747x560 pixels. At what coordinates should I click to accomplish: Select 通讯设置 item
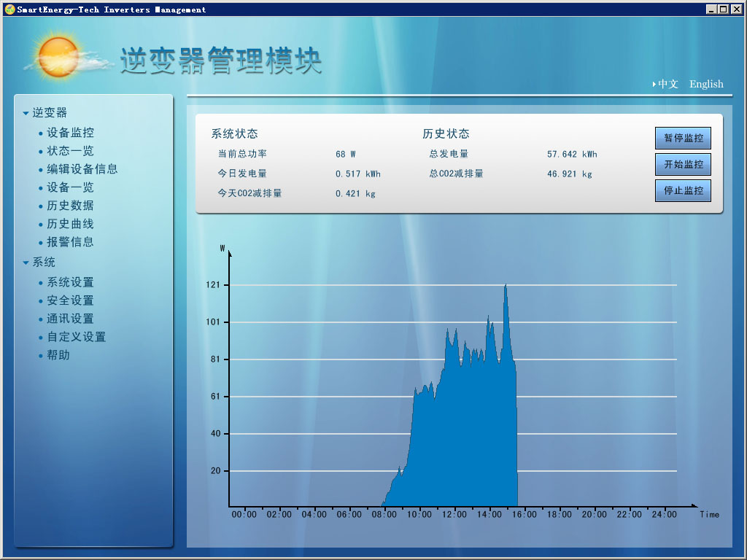70,319
